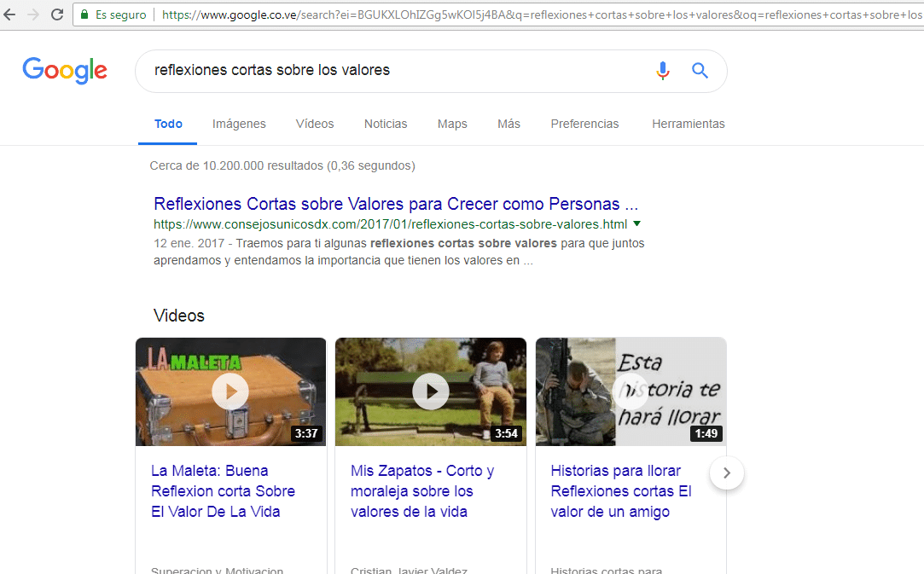Start voice search with the microphone icon

click(663, 70)
